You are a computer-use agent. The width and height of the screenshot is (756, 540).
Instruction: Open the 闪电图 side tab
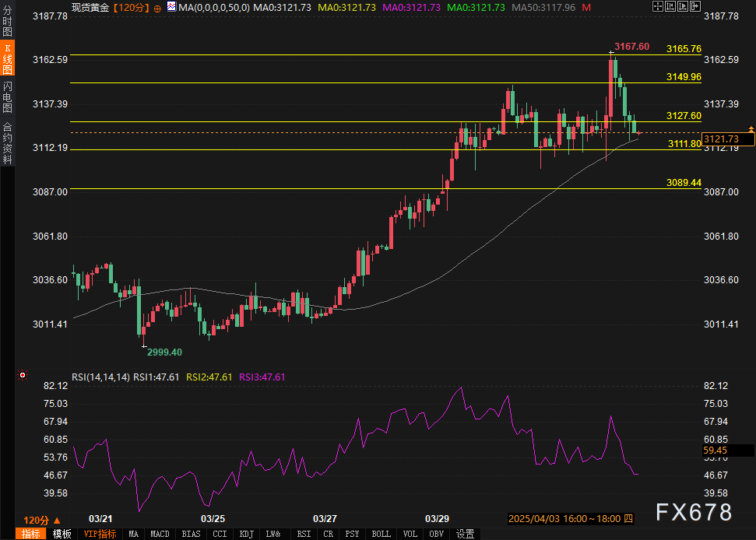click(x=7, y=97)
